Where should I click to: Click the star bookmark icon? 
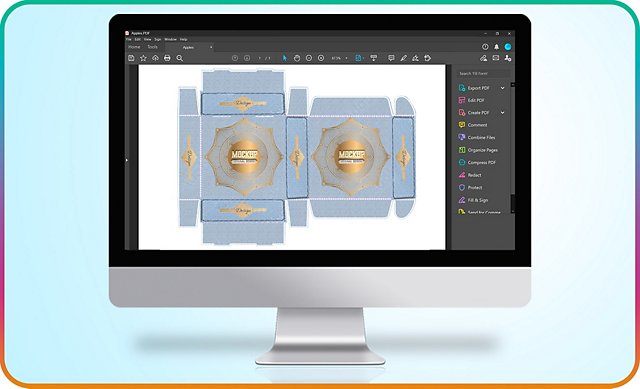(143, 58)
